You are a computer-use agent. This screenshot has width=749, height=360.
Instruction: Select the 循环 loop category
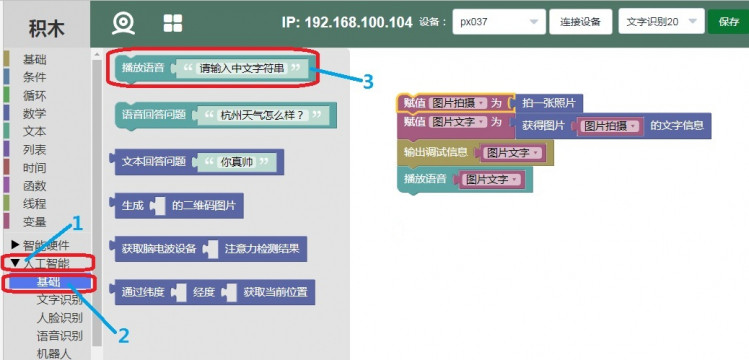(35, 95)
